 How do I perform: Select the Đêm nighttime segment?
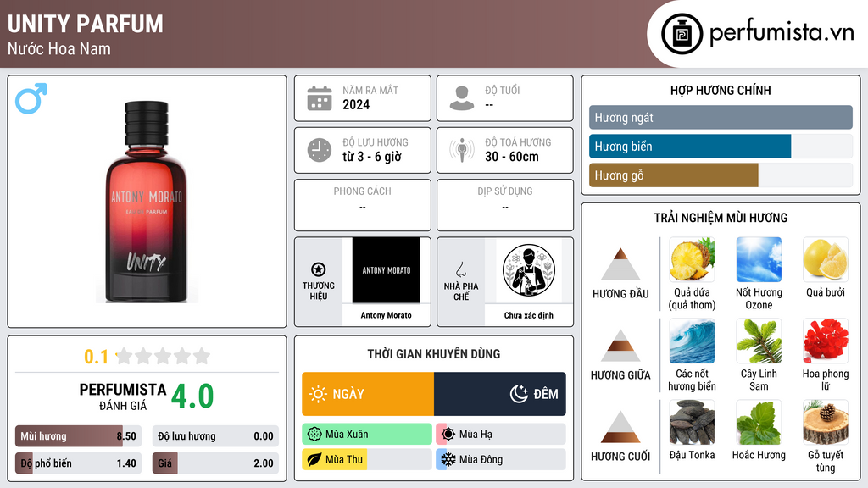(500, 394)
